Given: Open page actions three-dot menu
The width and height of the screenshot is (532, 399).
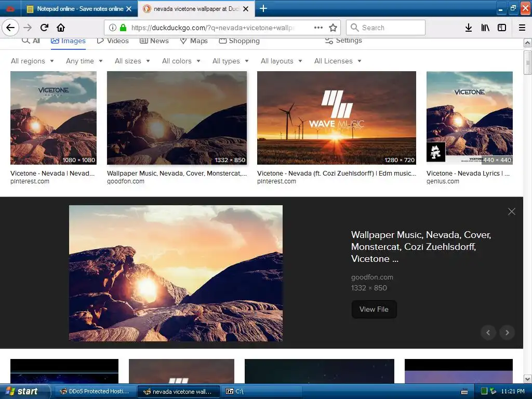Looking at the screenshot, I should (318, 28).
